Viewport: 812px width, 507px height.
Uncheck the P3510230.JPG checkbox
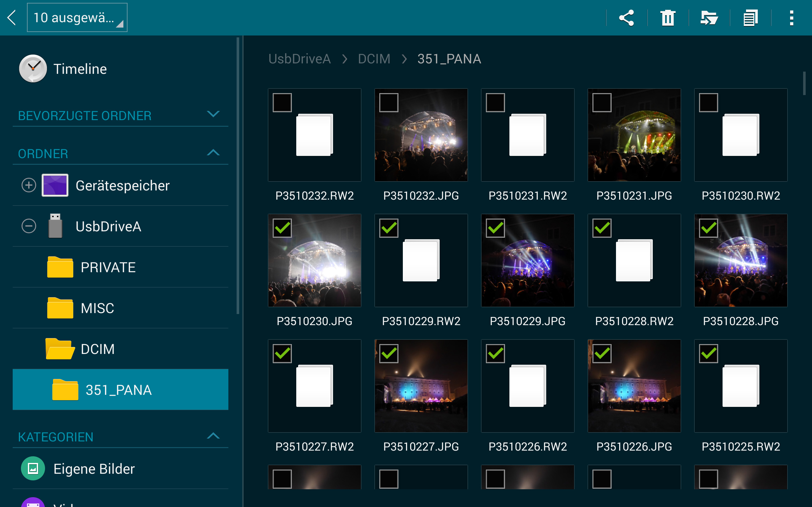tap(282, 228)
